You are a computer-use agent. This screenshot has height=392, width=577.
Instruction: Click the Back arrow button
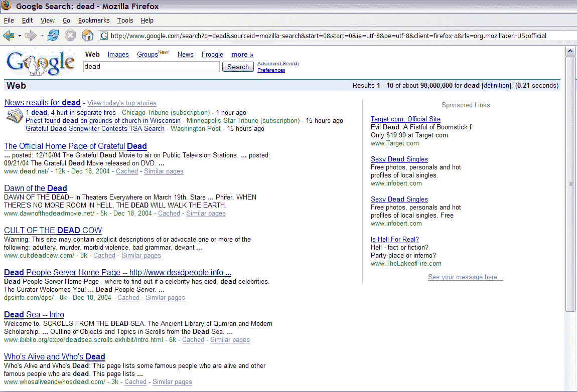[x=9, y=36]
